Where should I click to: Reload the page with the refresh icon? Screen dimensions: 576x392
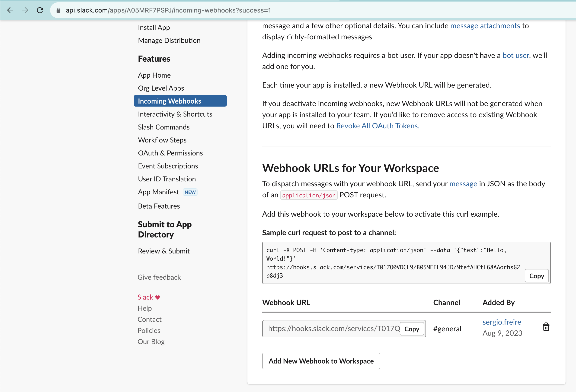coord(40,10)
